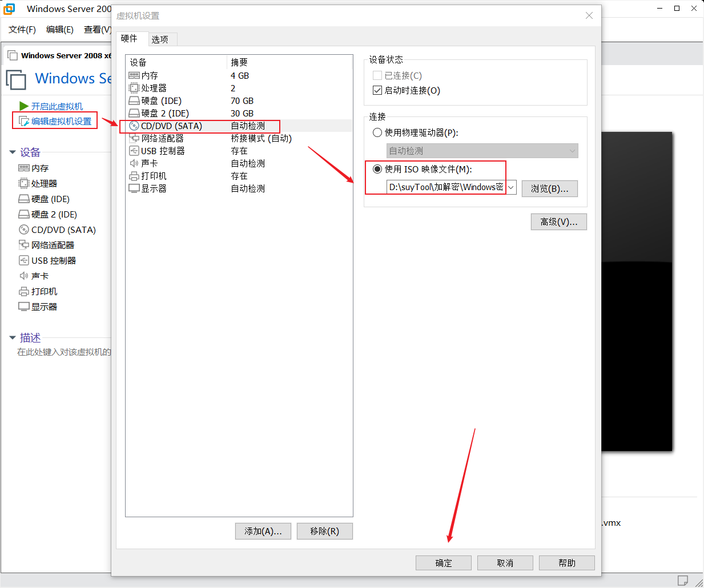Click the hard disk 2 (IDE) 30 GB icon in dialog
704x588 pixels.
pyautogui.click(x=134, y=113)
